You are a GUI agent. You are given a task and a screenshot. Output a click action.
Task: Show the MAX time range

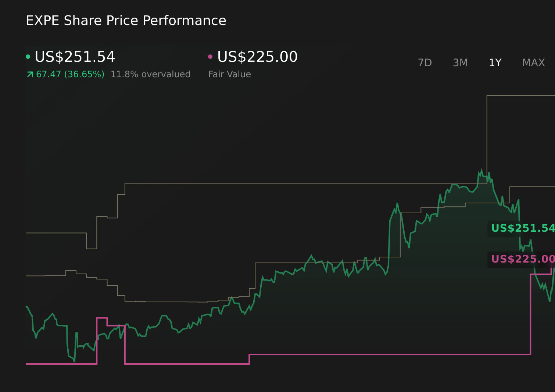click(x=533, y=63)
